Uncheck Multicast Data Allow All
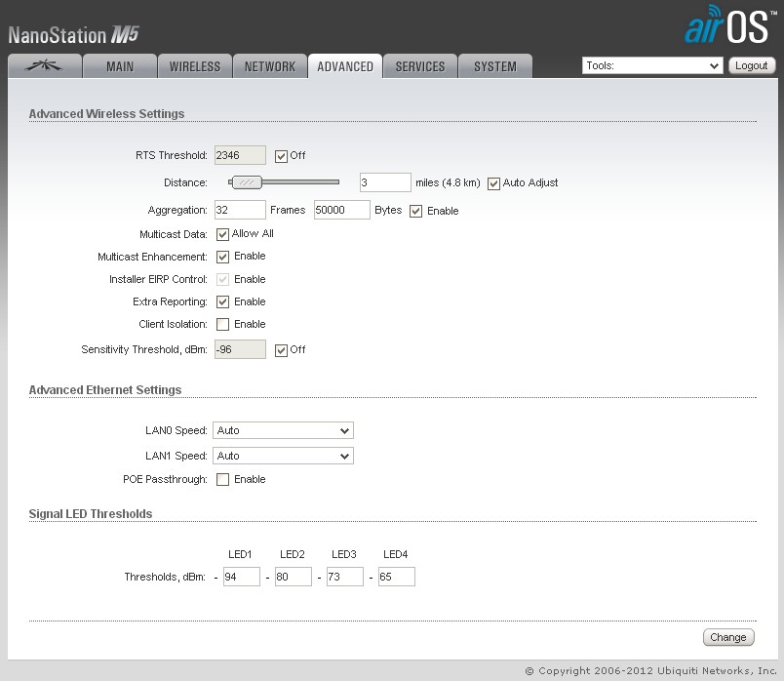Screen dimensions: 784x681 [x=222, y=234]
